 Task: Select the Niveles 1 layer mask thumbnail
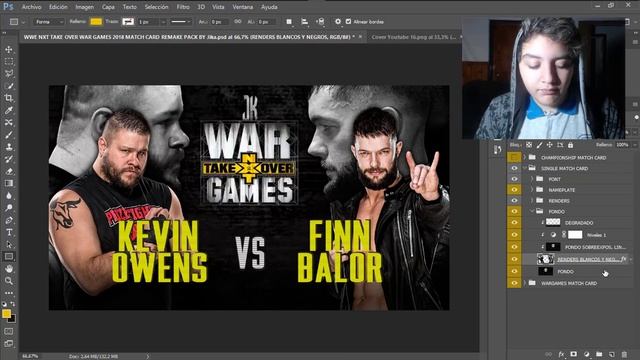[x=575, y=235]
